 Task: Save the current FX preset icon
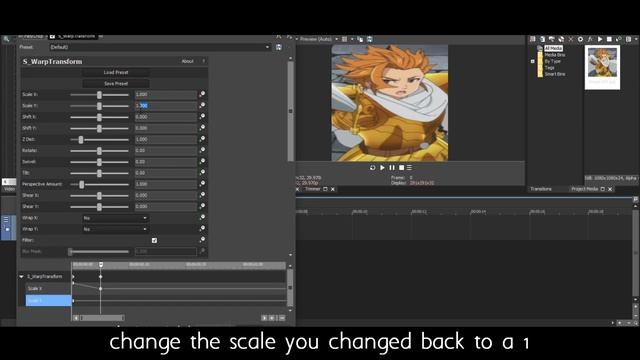click(x=279, y=47)
